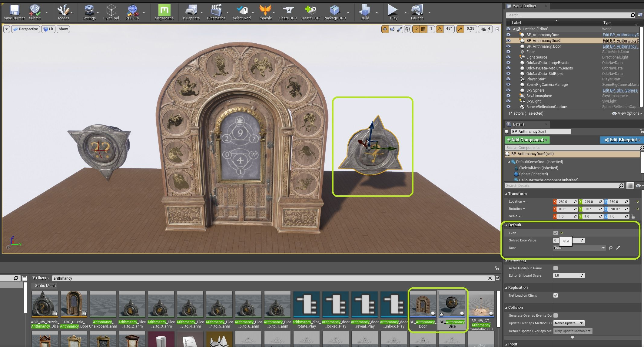The height and width of the screenshot is (347, 644).
Task: Open the Update Overlaps Method dropdown
Action: [x=569, y=323]
